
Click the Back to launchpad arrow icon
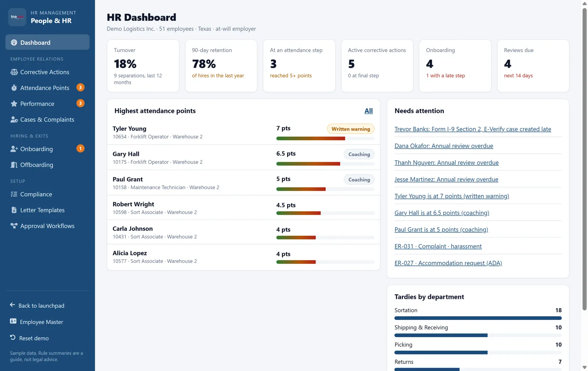[x=12, y=305]
